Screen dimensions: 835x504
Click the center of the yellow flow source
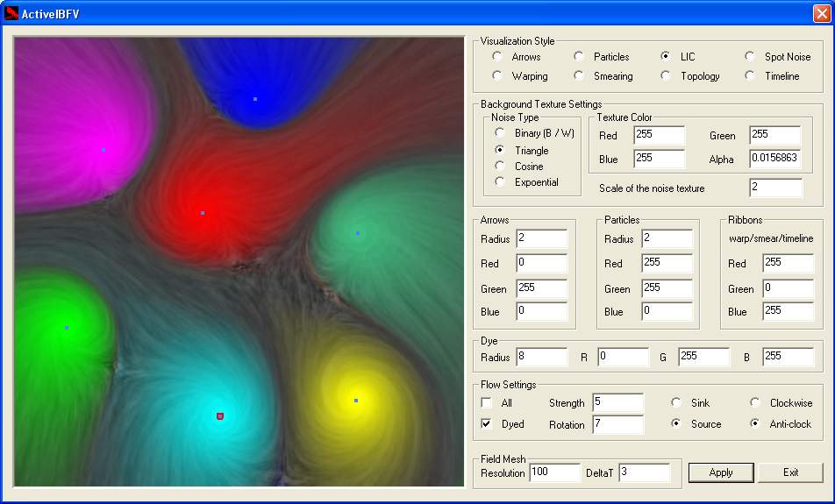[x=356, y=401]
